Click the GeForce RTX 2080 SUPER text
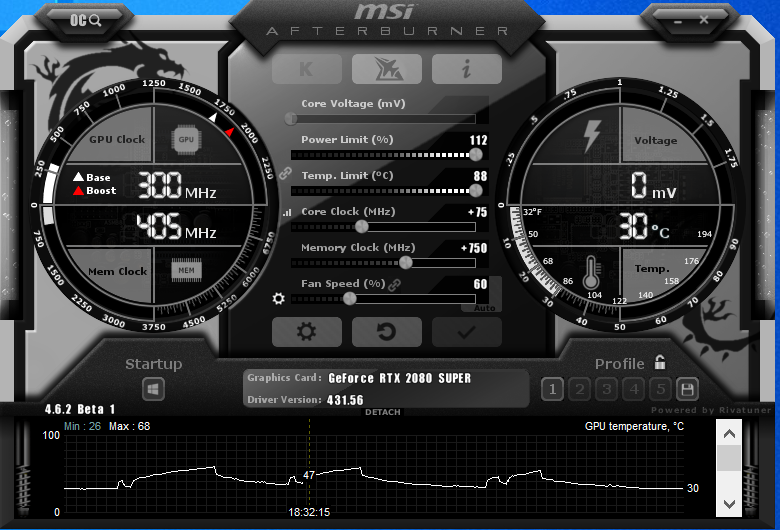 coord(399,378)
